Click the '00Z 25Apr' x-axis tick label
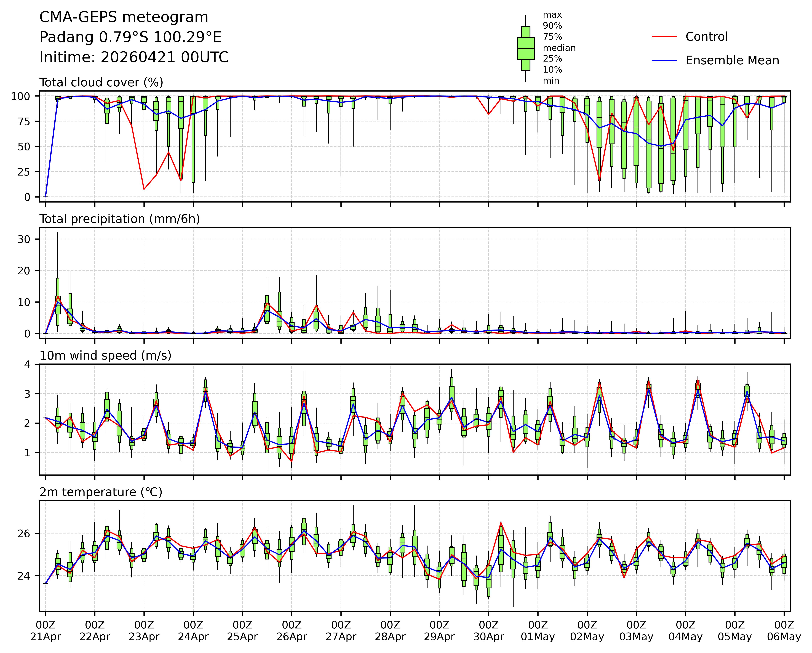Image resolution: width=812 pixels, height=653 pixels. coord(242,631)
